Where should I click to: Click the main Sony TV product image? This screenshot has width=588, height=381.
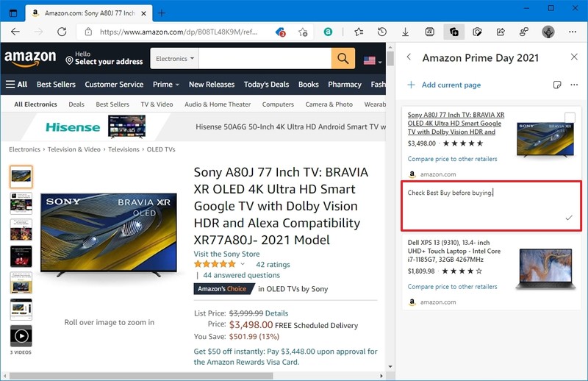pyautogui.click(x=108, y=235)
